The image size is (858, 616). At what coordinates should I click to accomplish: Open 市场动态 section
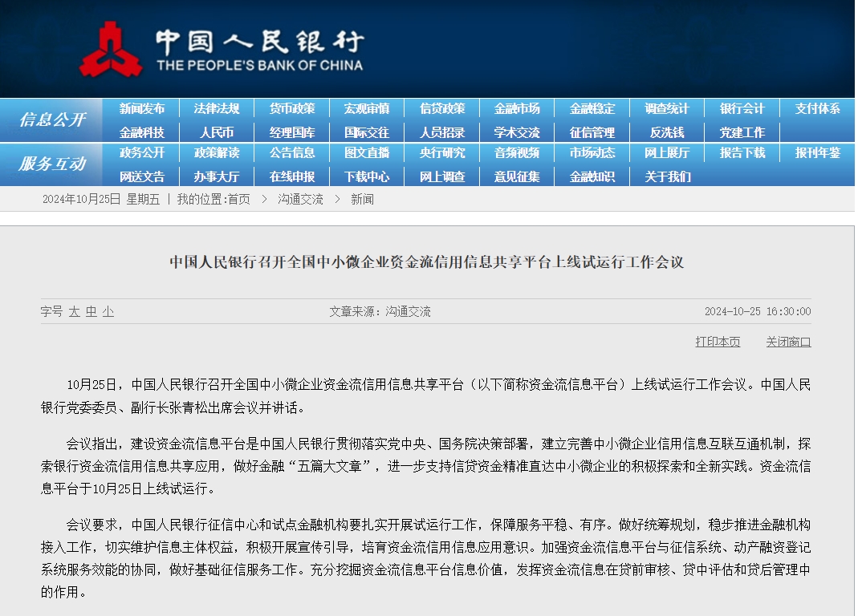pyautogui.click(x=592, y=152)
